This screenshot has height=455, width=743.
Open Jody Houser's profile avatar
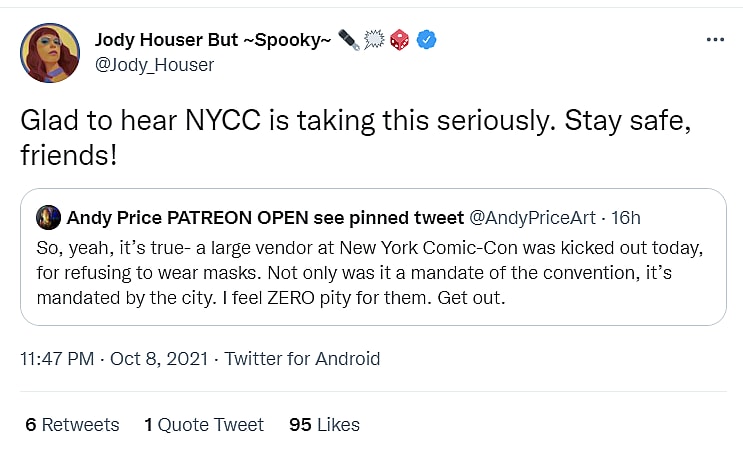pos(50,53)
